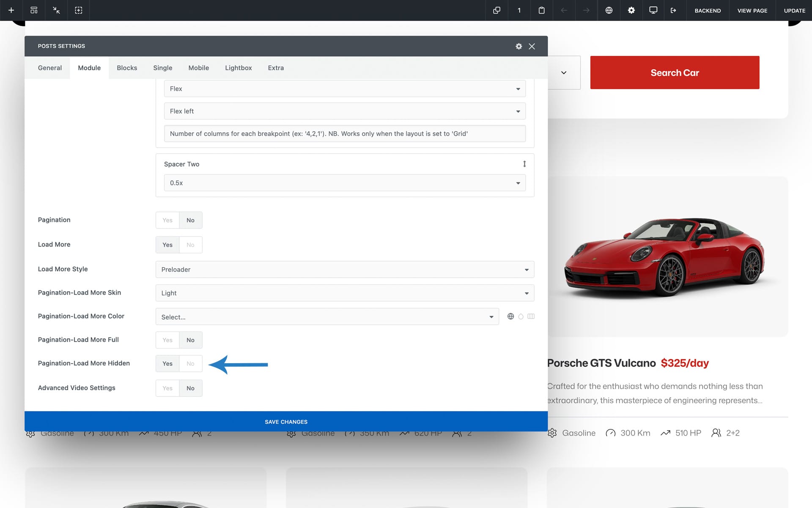812x508 pixels.
Task: Click the drag handle icon on Spacer Two
Action: (524, 164)
